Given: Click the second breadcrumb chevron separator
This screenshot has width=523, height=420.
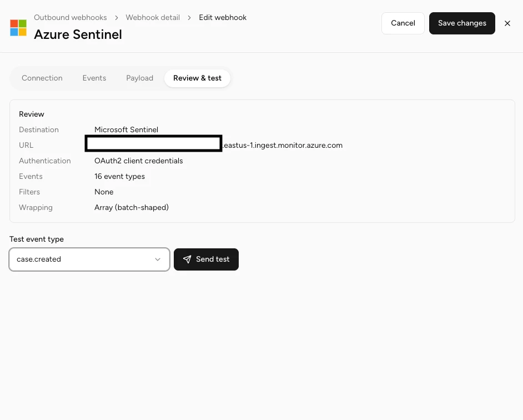Looking at the screenshot, I should pos(189,18).
